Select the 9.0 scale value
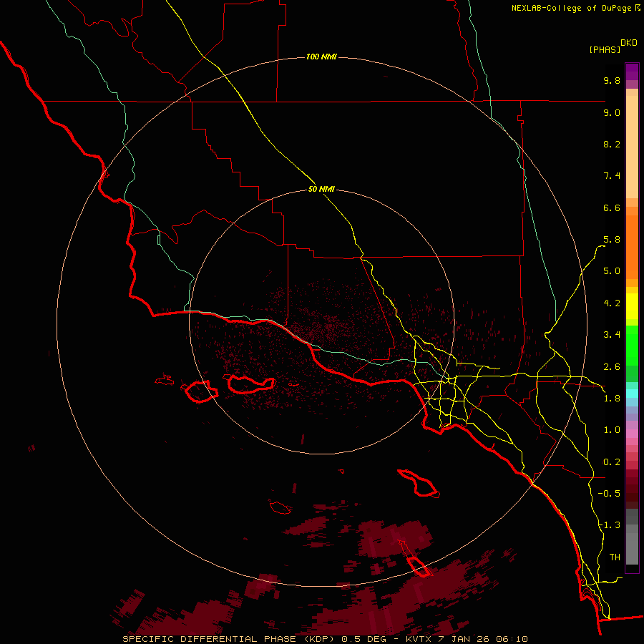The width and height of the screenshot is (644, 644). coord(612,112)
